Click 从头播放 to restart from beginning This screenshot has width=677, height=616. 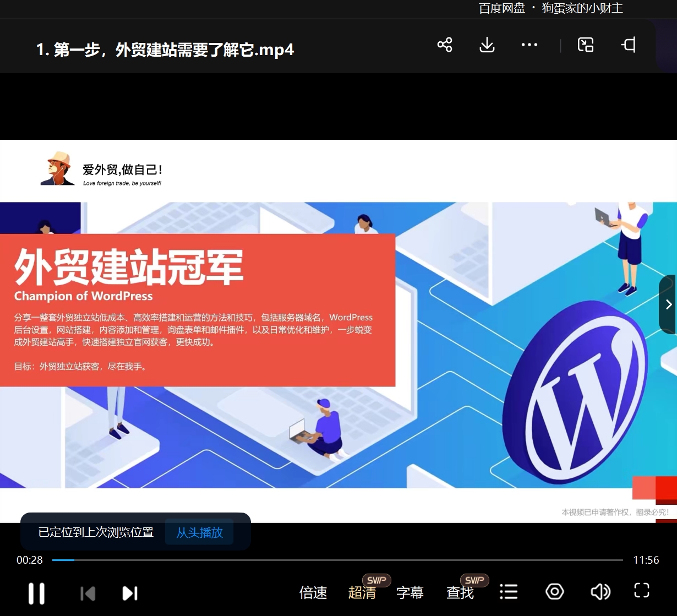tap(199, 532)
